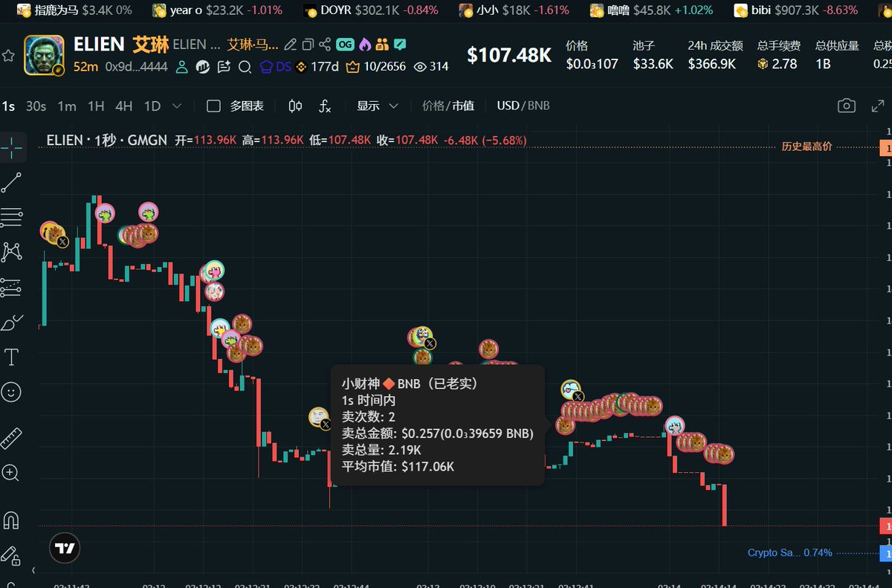Click the 池子 $33.6K pool stat
Image resolution: width=892 pixels, height=588 pixels.
point(653,55)
